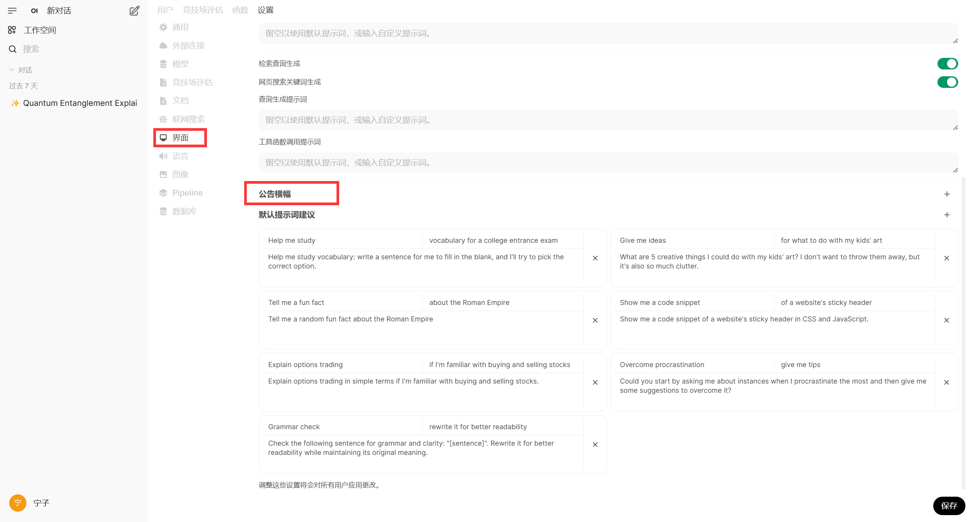
Task: Click the new chat pencil icon
Action: click(134, 11)
